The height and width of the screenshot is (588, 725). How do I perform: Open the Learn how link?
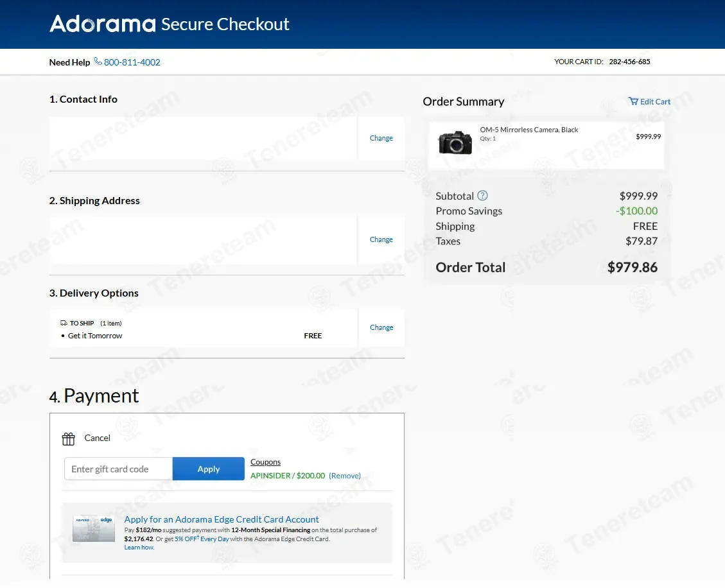139,548
